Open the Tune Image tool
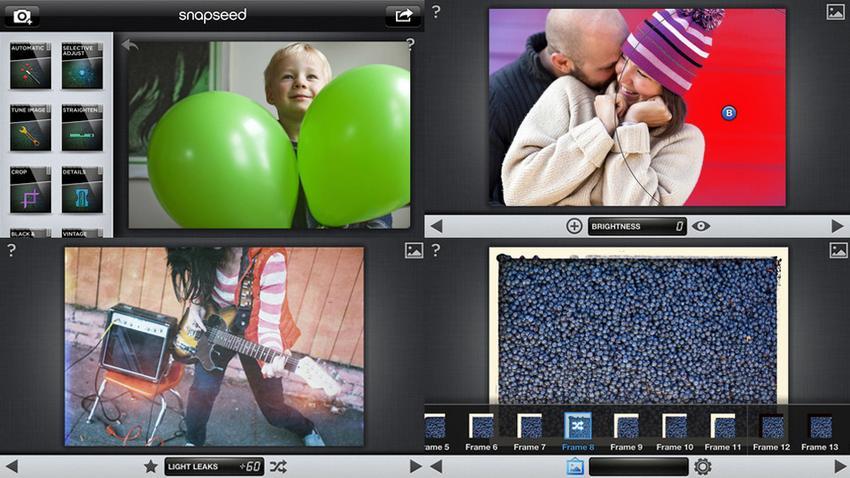Screen dimensions: 850x478 pos(30,129)
